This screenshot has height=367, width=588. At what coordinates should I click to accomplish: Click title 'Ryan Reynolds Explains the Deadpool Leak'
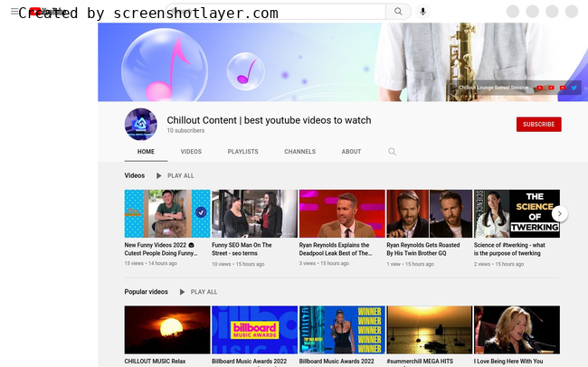[x=336, y=249]
